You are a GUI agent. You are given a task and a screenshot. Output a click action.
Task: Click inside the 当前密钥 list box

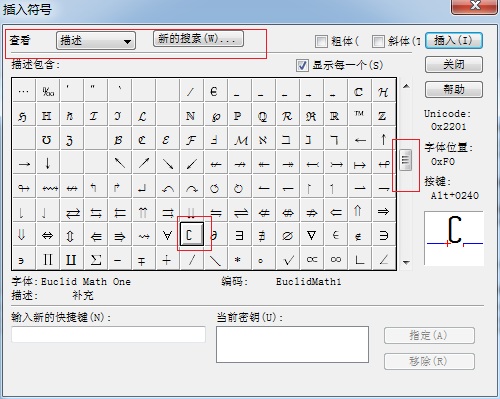[x=292, y=344]
